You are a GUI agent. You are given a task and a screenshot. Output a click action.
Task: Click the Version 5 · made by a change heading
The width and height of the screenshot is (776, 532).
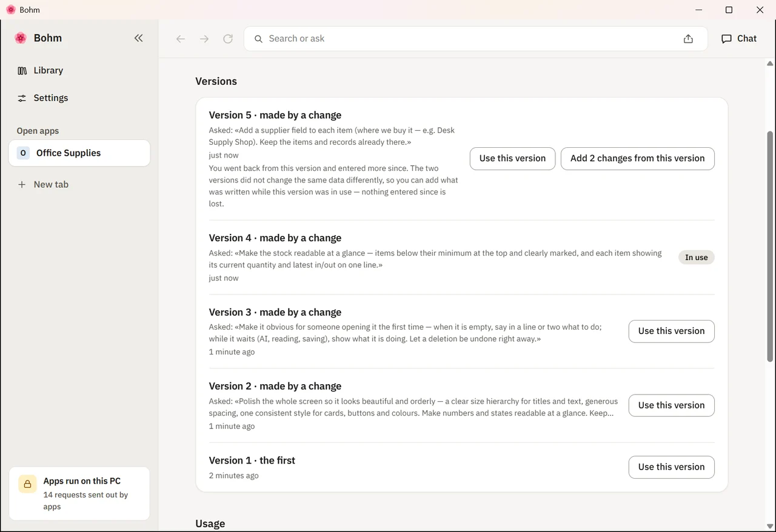(x=275, y=115)
